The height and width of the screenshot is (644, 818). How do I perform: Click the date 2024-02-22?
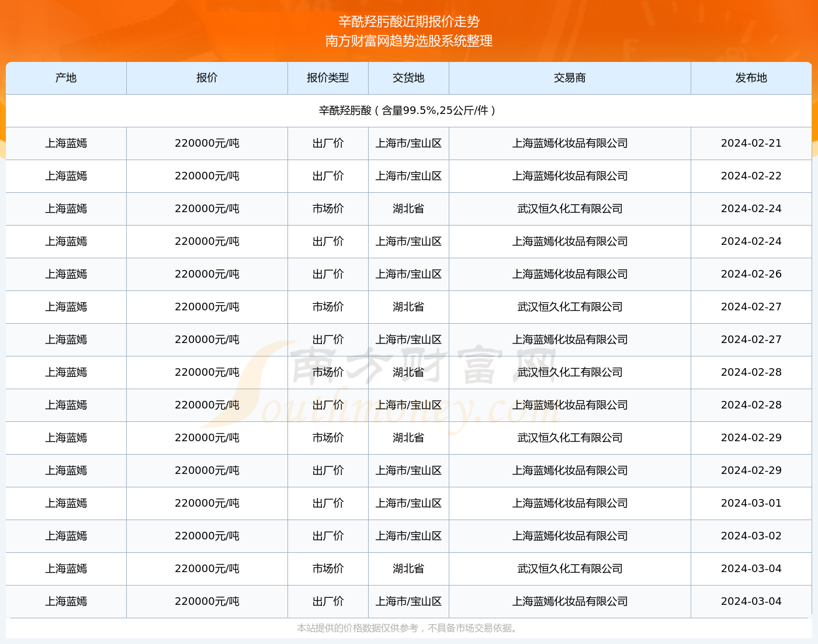(751, 176)
